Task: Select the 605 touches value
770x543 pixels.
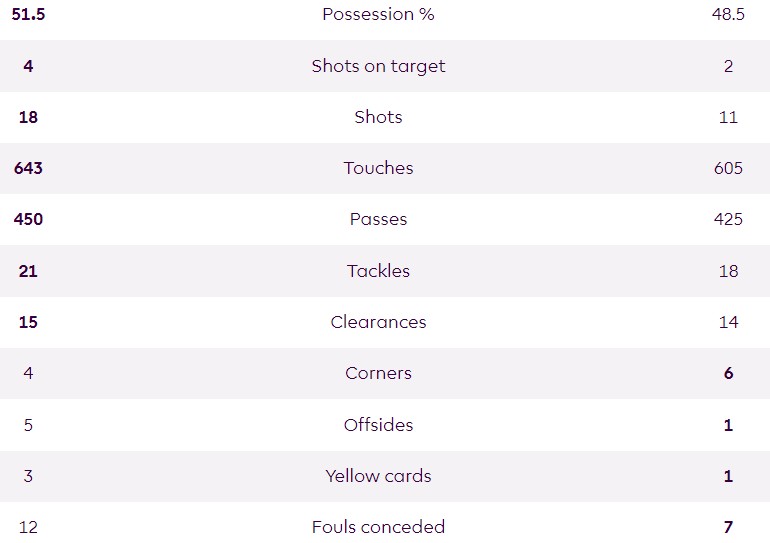Action: click(728, 168)
